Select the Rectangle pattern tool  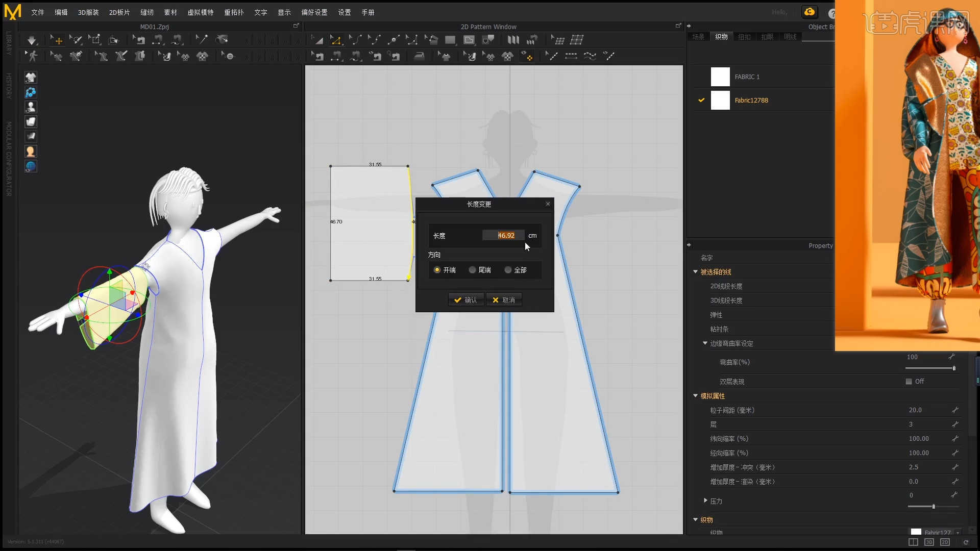click(x=450, y=40)
